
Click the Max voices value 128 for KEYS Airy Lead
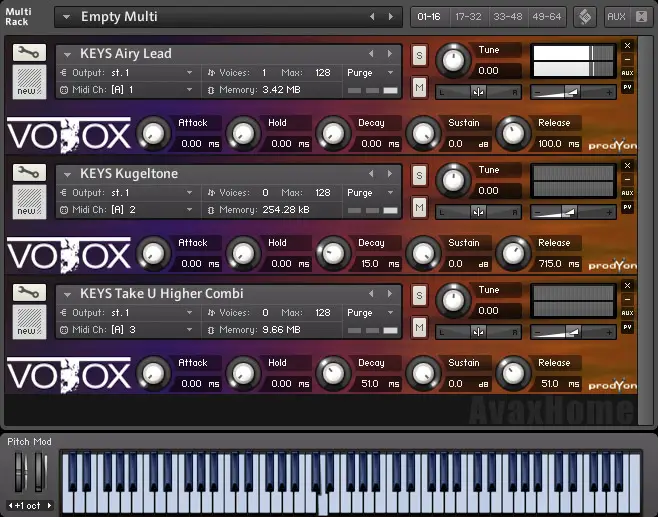(323, 73)
